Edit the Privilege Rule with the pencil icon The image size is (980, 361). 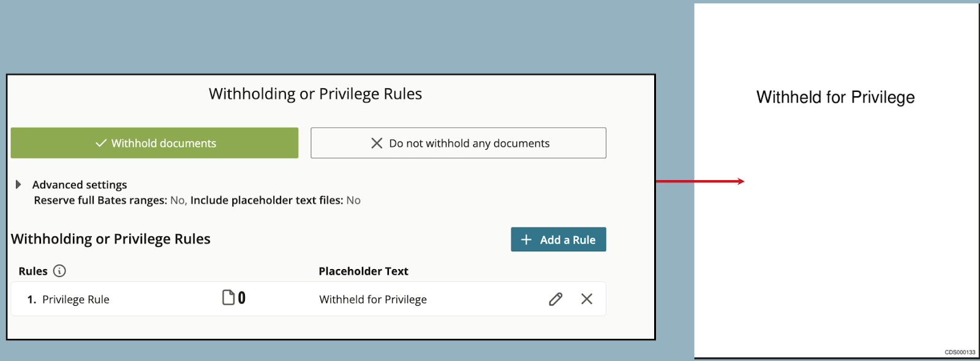555,299
